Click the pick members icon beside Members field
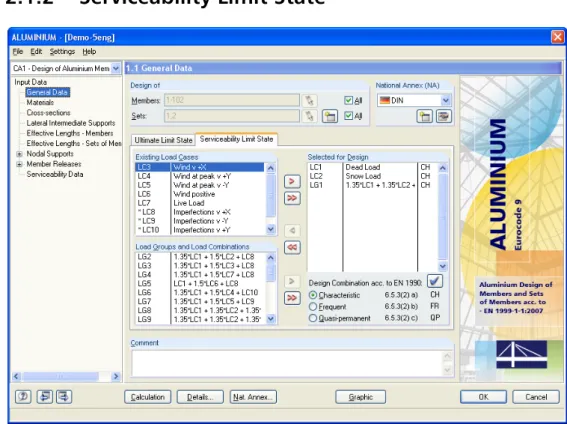This screenshot has height=424, width=567. 310,100
